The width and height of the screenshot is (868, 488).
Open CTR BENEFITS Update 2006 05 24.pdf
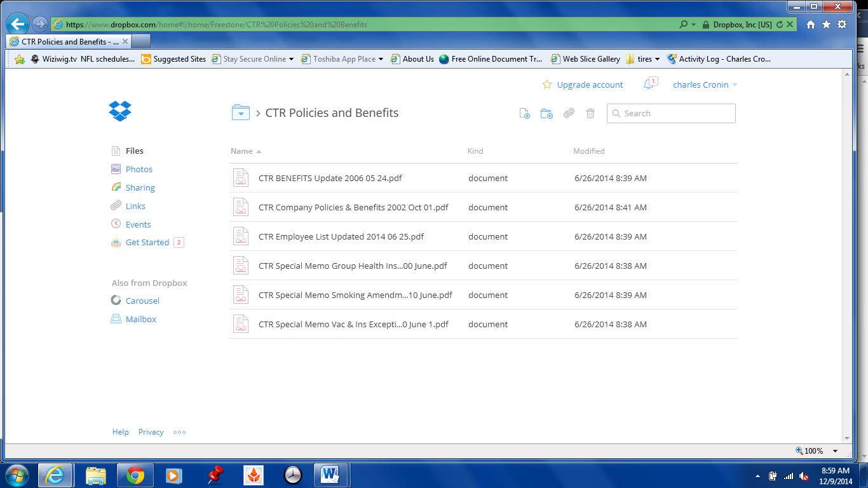[330, 178]
